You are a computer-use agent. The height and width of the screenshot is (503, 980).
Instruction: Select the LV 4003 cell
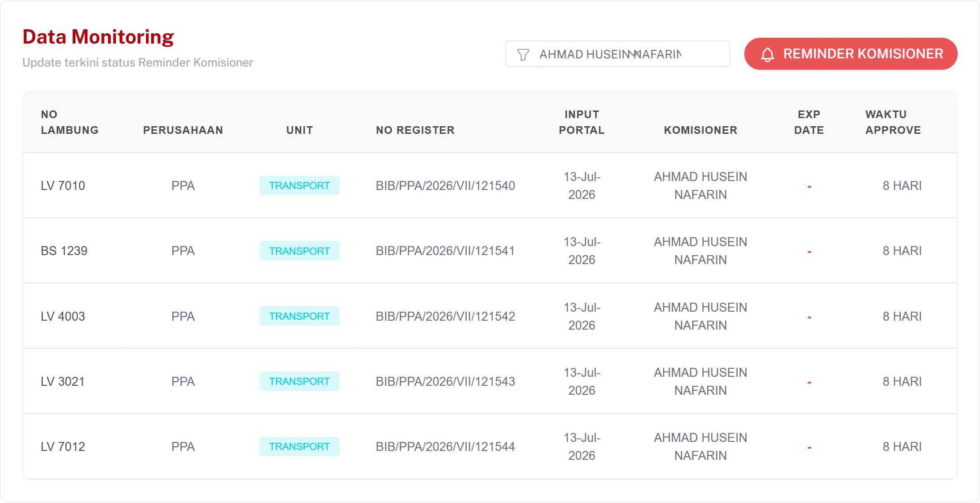[63, 316]
